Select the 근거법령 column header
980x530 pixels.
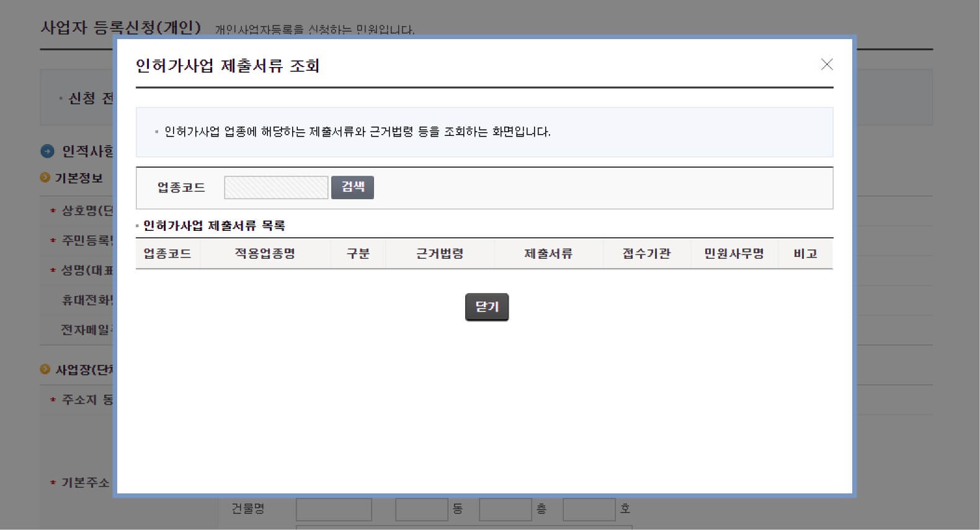coord(440,254)
